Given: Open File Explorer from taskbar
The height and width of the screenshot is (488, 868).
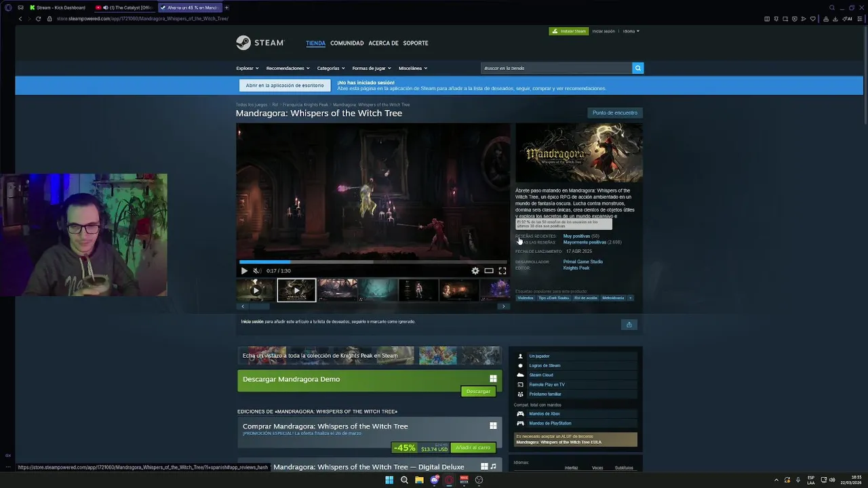Looking at the screenshot, I should (419, 480).
